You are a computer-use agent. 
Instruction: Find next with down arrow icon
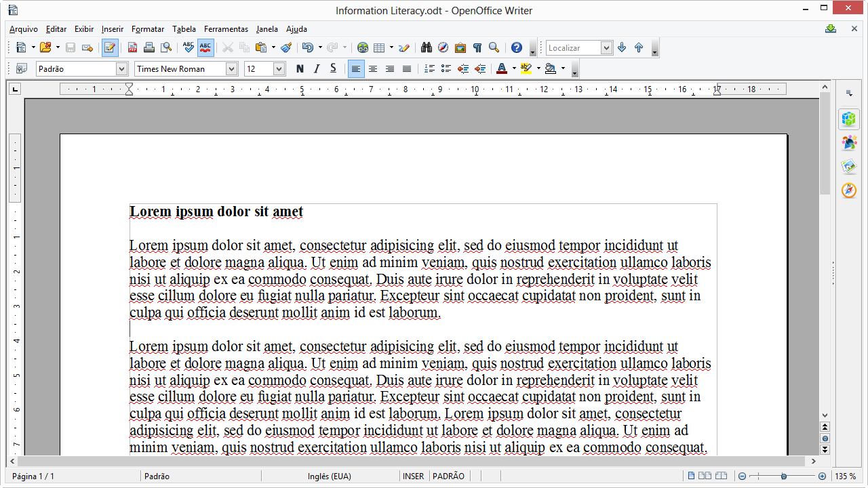click(622, 47)
